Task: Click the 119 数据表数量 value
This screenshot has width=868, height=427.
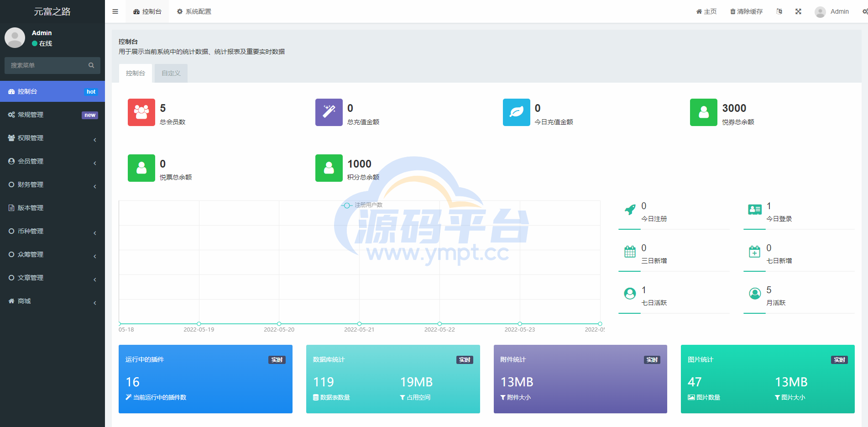Action: coord(324,382)
